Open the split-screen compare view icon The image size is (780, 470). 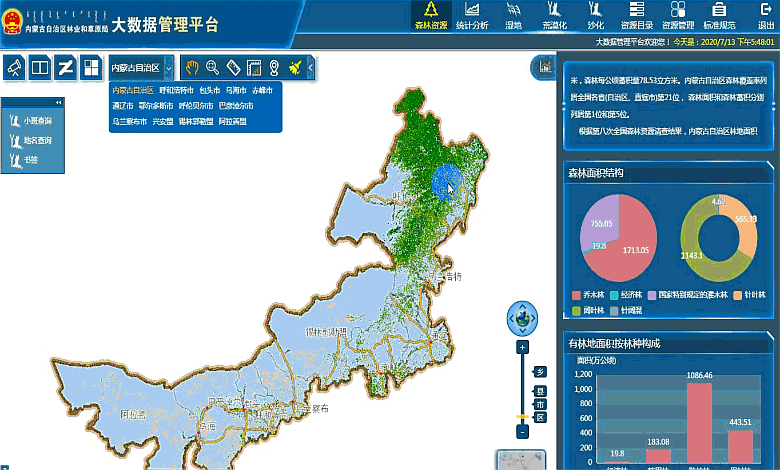[40, 68]
